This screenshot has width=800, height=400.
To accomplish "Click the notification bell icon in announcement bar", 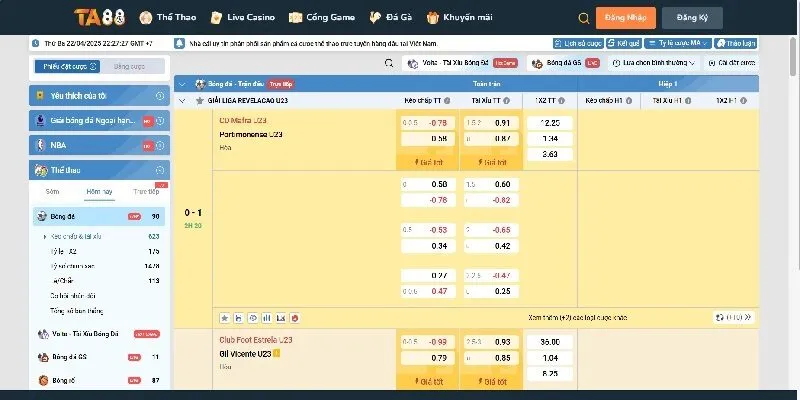I will 179,44.
